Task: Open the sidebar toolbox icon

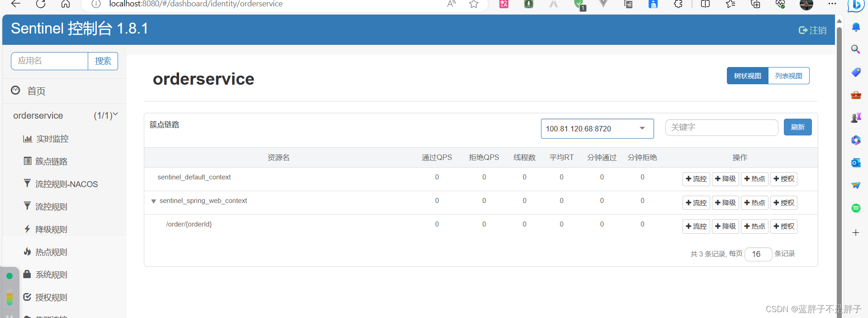Action: (x=856, y=95)
